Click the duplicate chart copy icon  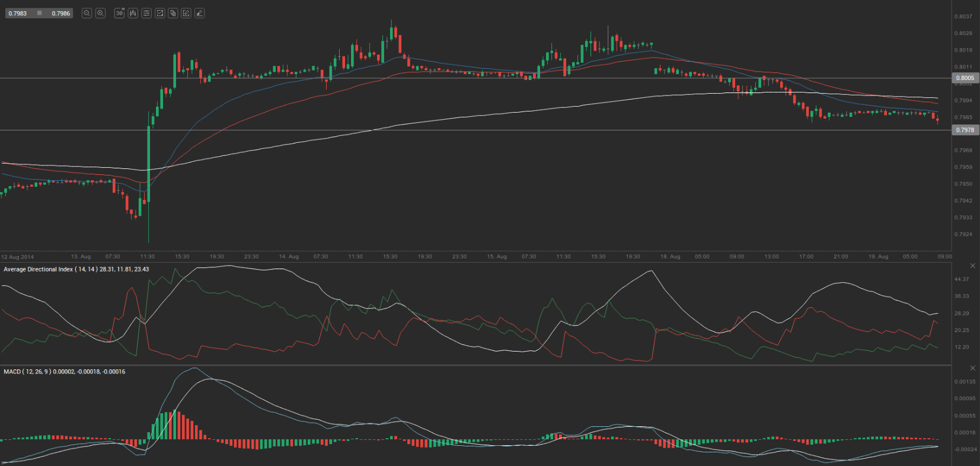pos(173,13)
